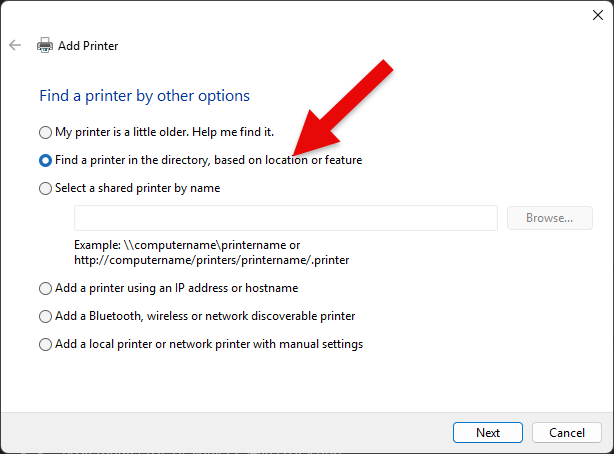Click the printer icon beside Add Printer
Screen dimensions: 614x454
click(45, 45)
